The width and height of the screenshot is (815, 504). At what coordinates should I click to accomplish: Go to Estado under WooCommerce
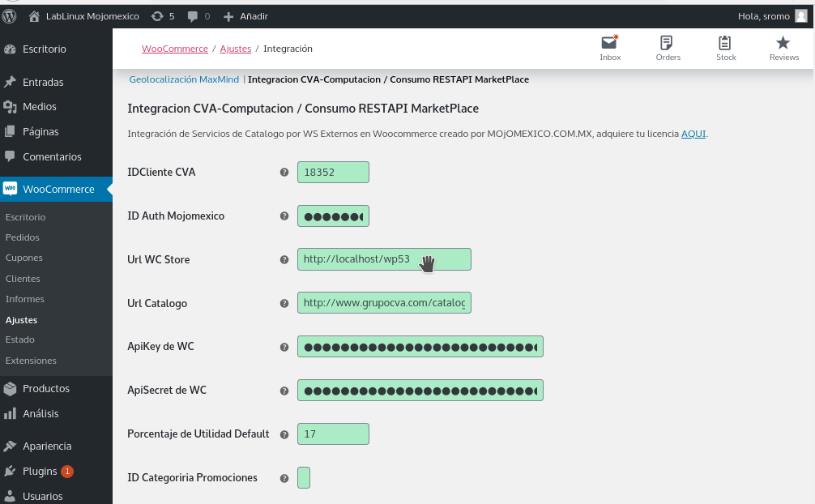pos(19,340)
